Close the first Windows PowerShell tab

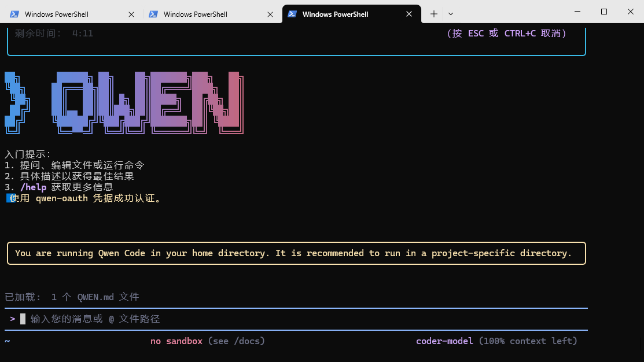coord(131,14)
